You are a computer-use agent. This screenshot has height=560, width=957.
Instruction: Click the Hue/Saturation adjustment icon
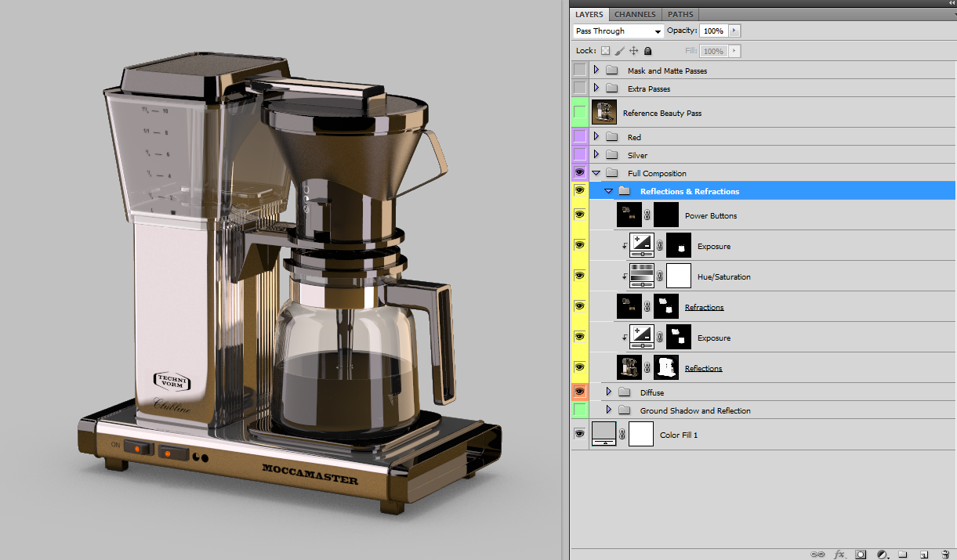point(643,276)
